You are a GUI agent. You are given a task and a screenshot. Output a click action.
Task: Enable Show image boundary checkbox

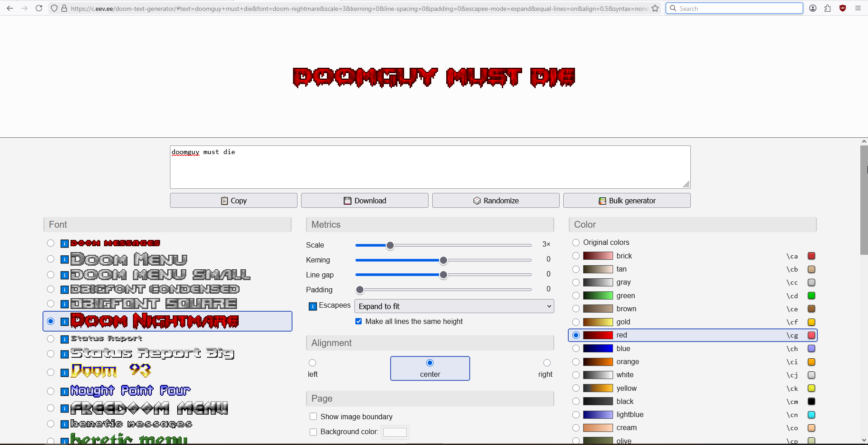313,417
